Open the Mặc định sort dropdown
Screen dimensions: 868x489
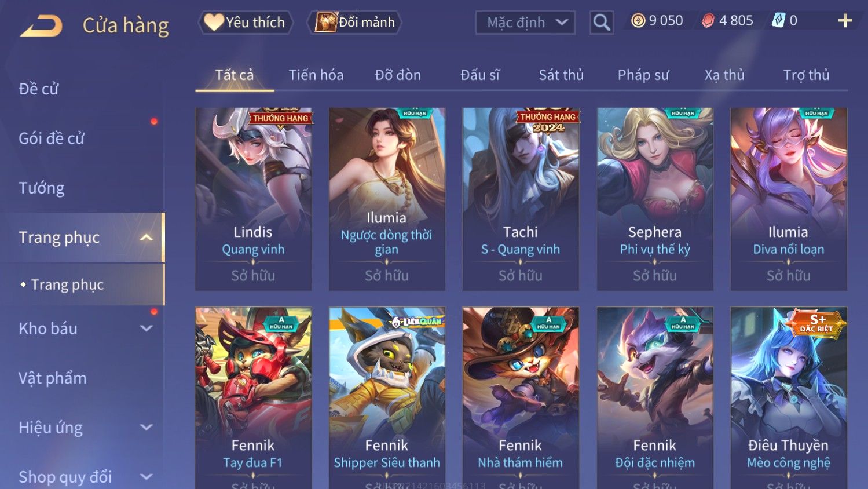pyautogui.click(x=525, y=23)
